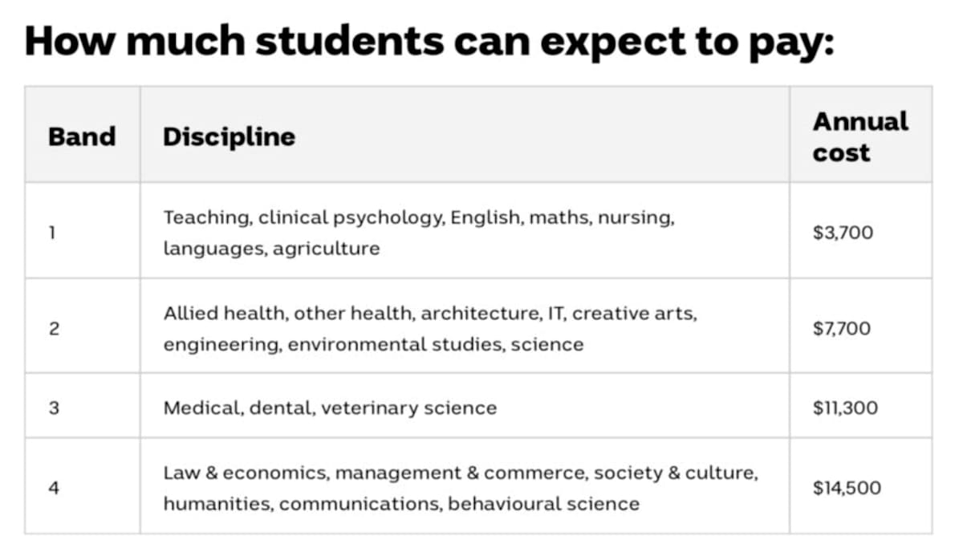
Task: Select the $3,700 annual cost
Action: [x=843, y=233]
